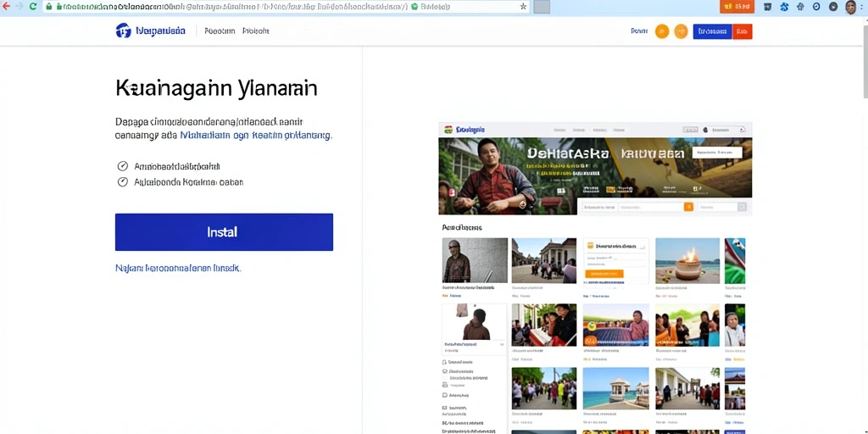Click the blue round site logo in the header

click(x=123, y=31)
